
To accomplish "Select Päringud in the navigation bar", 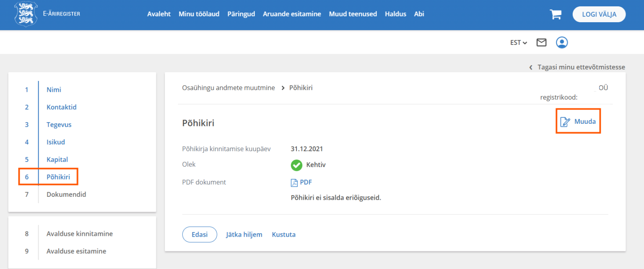I will point(241,14).
